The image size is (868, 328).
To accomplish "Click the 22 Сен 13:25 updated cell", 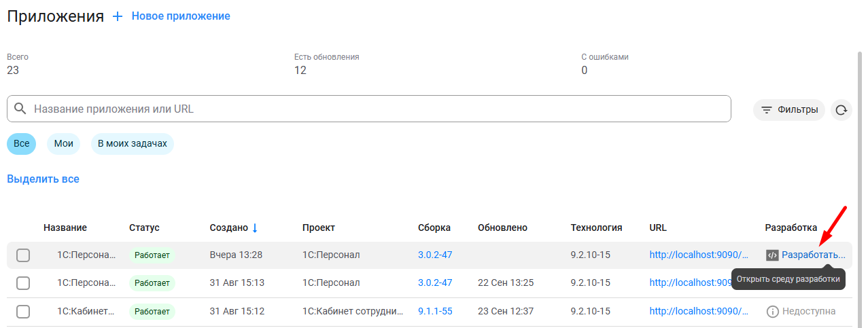I will [x=506, y=283].
